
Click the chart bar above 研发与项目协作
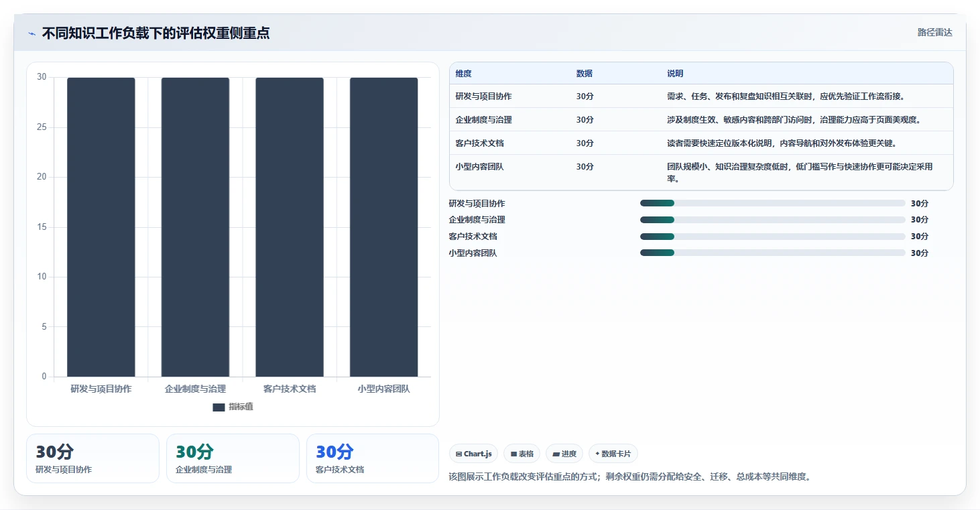coord(101,227)
